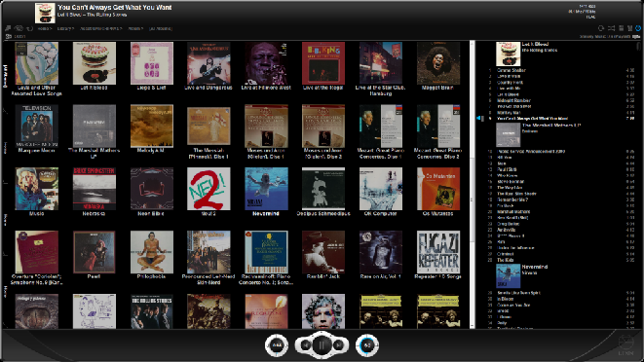Image resolution: width=644 pixels, height=362 pixels.
Task: Open Mozart Great Piano Concertos Disc 1
Action: (381, 126)
